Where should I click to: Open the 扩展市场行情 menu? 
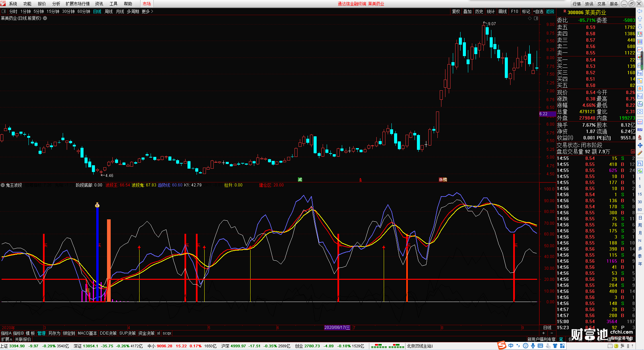pyautogui.click(x=78, y=4)
